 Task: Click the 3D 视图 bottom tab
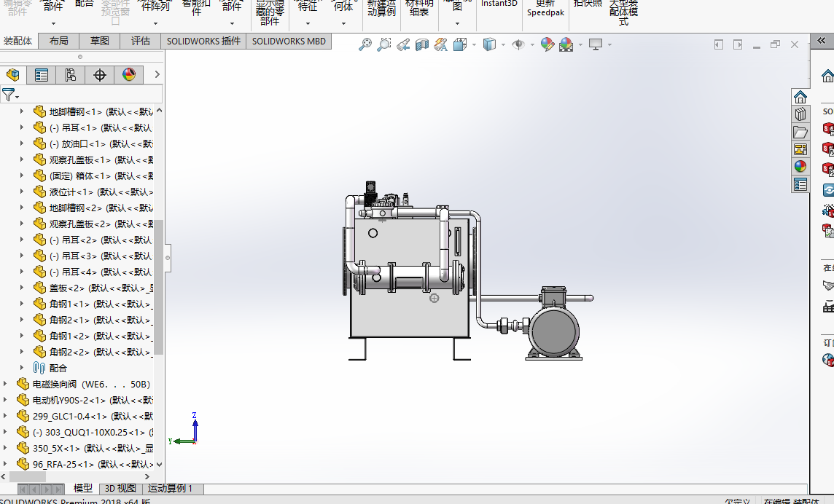[x=120, y=488]
